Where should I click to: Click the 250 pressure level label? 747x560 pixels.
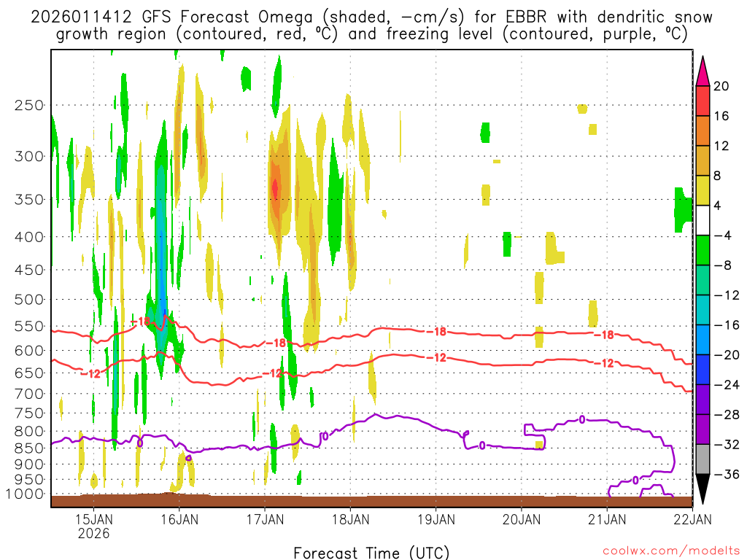coord(29,105)
